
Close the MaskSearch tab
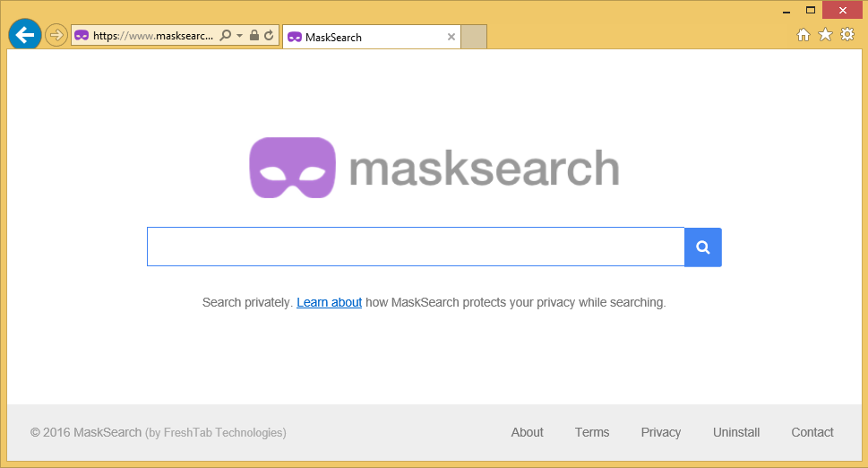[x=451, y=37]
